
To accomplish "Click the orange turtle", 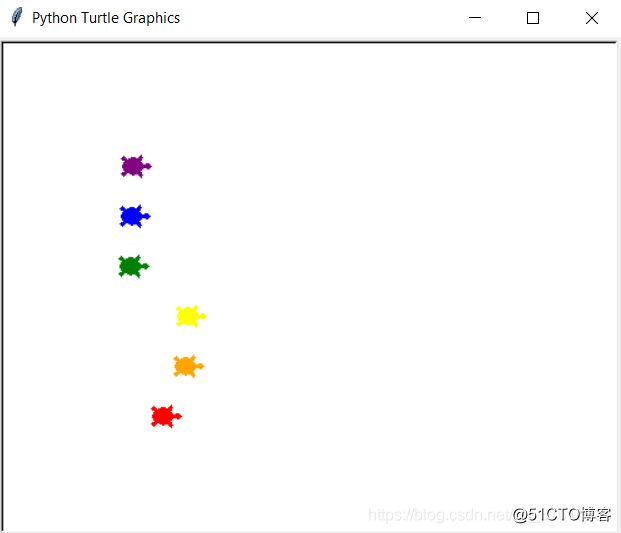I will [188, 366].
